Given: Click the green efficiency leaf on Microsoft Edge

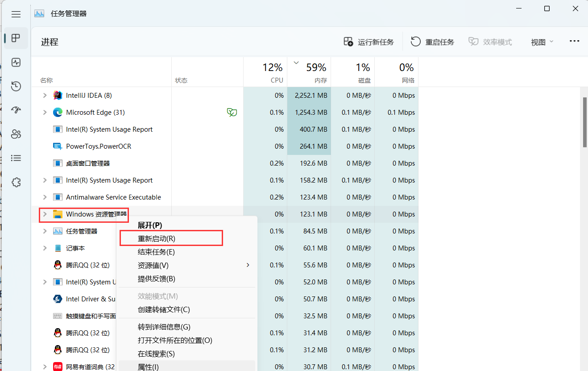Looking at the screenshot, I should [x=232, y=113].
